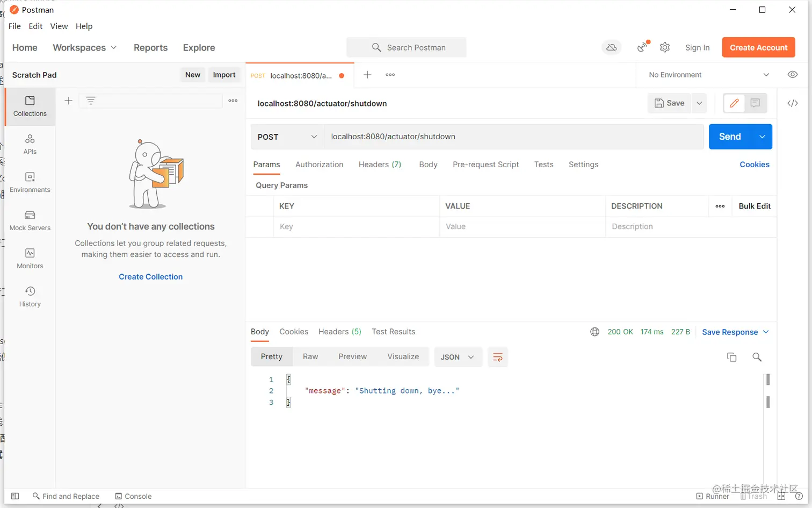Click the Send button
The height and width of the screenshot is (508, 812).
[x=730, y=137]
